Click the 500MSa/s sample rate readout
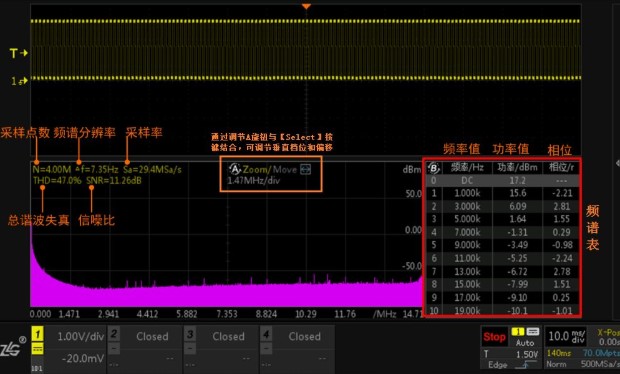 [x=600, y=364]
